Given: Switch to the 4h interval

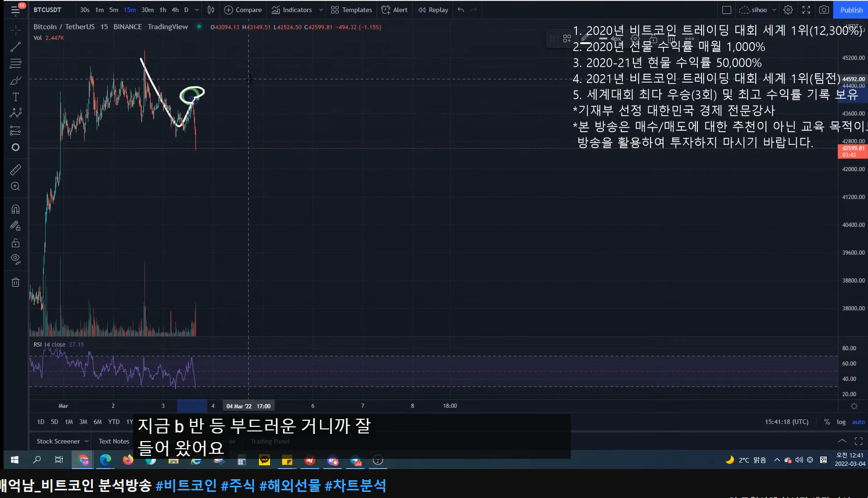Looking at the screenshot, I should point(175,10).
